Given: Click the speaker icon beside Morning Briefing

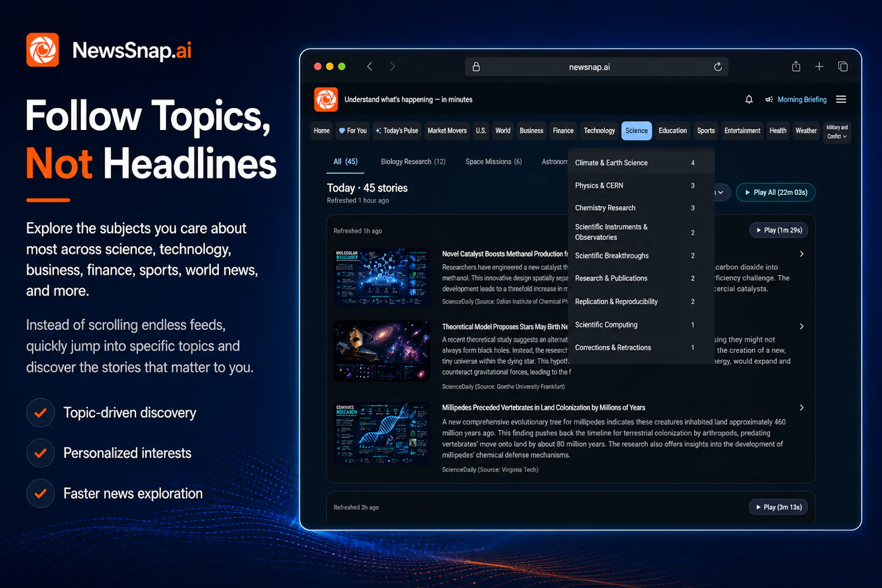Looking at the screenshot, I should (769, 99).
